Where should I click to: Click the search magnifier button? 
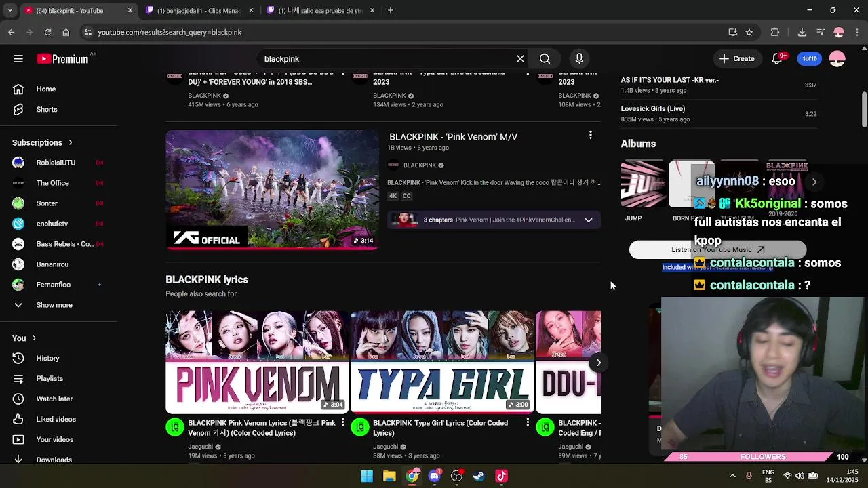tap(545, 59)
